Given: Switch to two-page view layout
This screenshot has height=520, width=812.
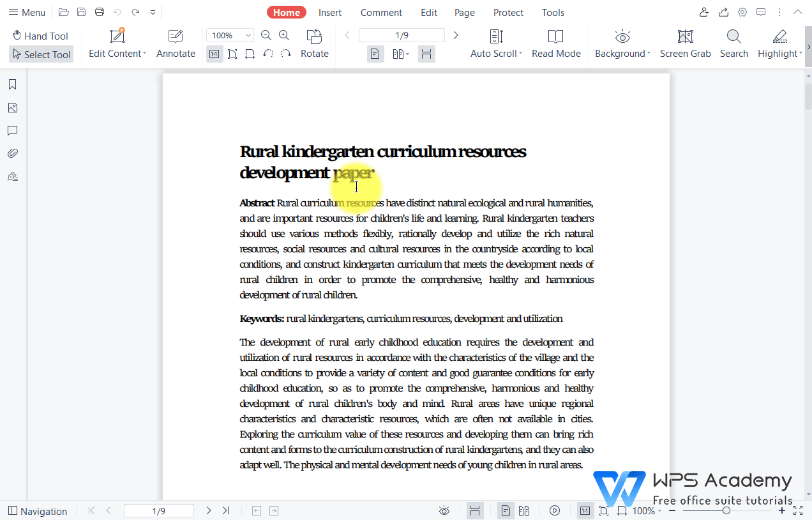Looking at the screenshot, I should pyautogui.click(x=397, y=54).
